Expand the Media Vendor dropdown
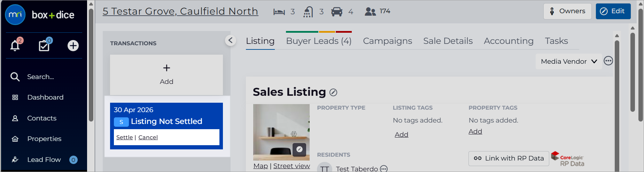The width and height of the screenshot is (644, 172). pos(569,61)
